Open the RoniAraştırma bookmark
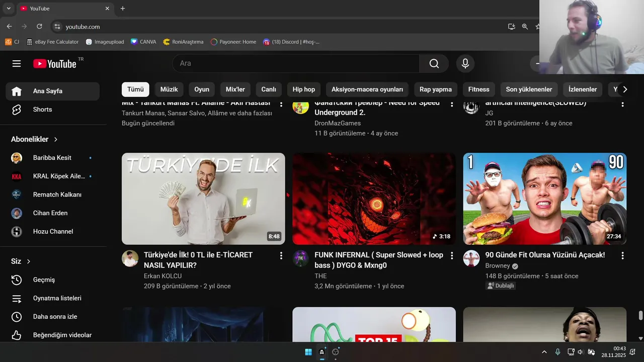 (184, 42)
